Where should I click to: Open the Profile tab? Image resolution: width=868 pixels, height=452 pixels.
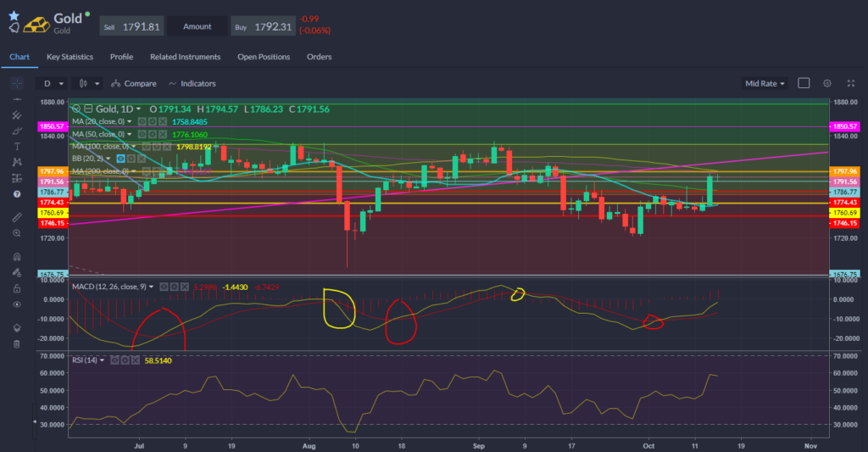[121, 57]
